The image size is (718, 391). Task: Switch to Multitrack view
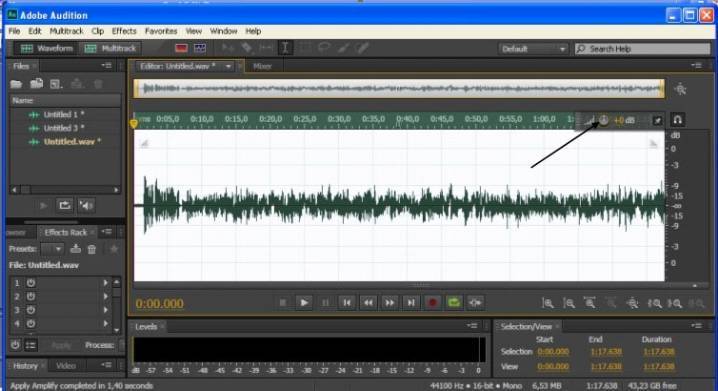click(x=110, y=48)
